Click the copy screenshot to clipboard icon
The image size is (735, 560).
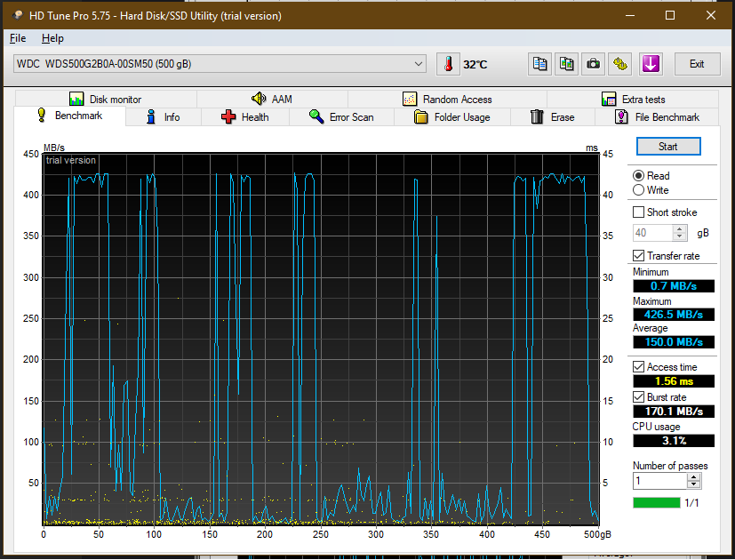point(566,64)
